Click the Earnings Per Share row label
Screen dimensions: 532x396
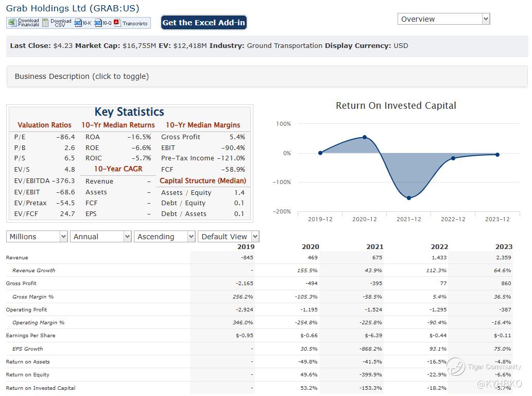pyautogui.click(x=30, y=335)
